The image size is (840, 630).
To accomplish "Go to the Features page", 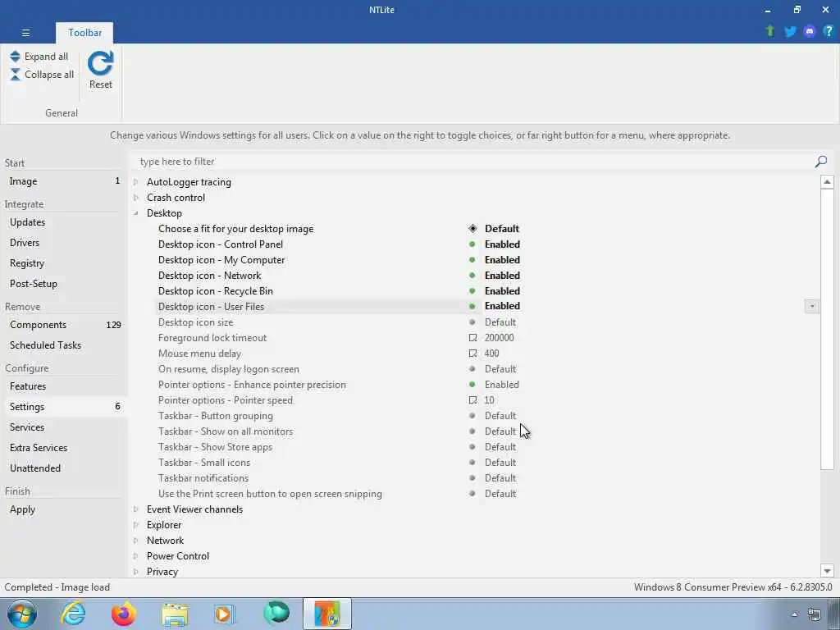I will coord(63,386).
